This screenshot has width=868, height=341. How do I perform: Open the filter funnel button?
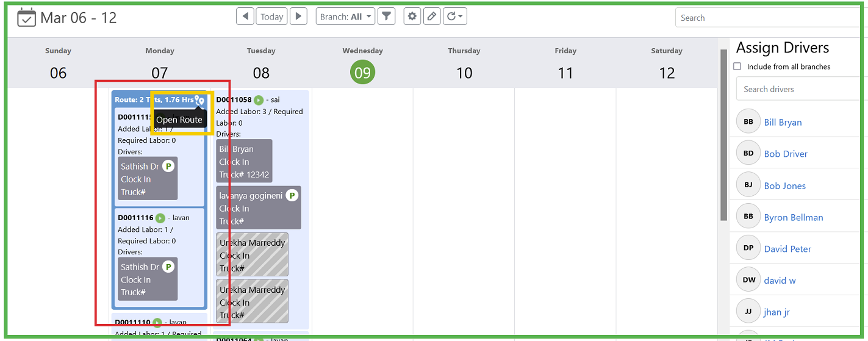click(386, 16)
